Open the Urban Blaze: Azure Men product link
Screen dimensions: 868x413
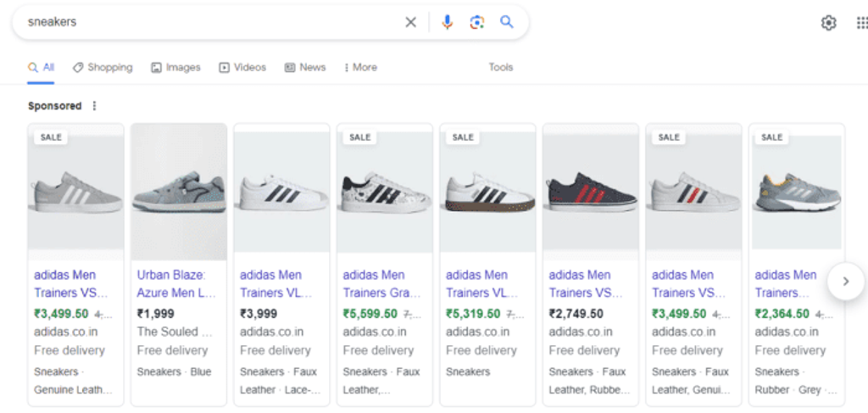coord(176,283)
